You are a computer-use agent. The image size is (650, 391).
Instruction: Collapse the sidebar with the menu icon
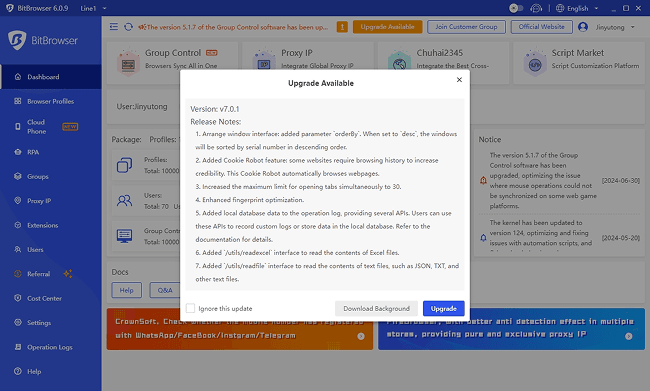coord(114,27)
